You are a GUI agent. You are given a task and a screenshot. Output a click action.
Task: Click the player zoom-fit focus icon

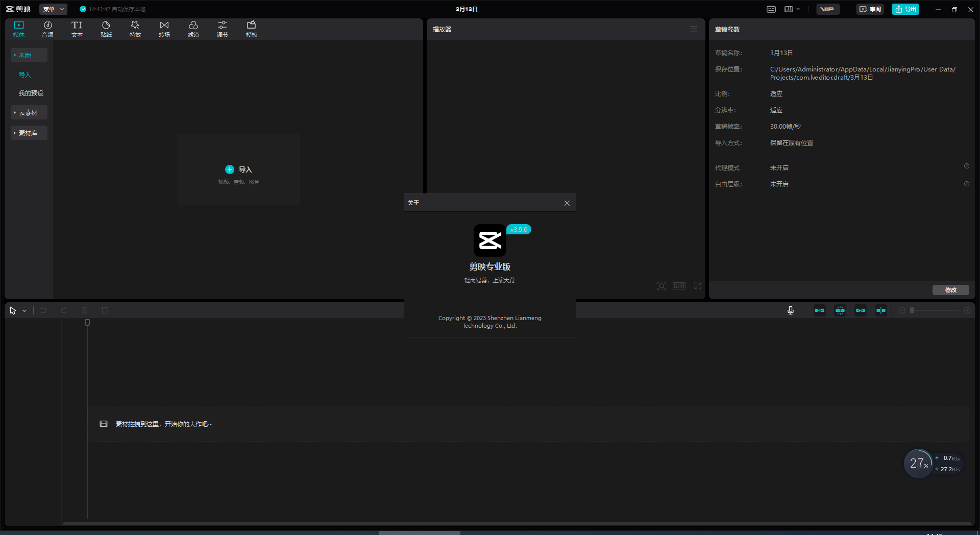[x=661, y=286]
